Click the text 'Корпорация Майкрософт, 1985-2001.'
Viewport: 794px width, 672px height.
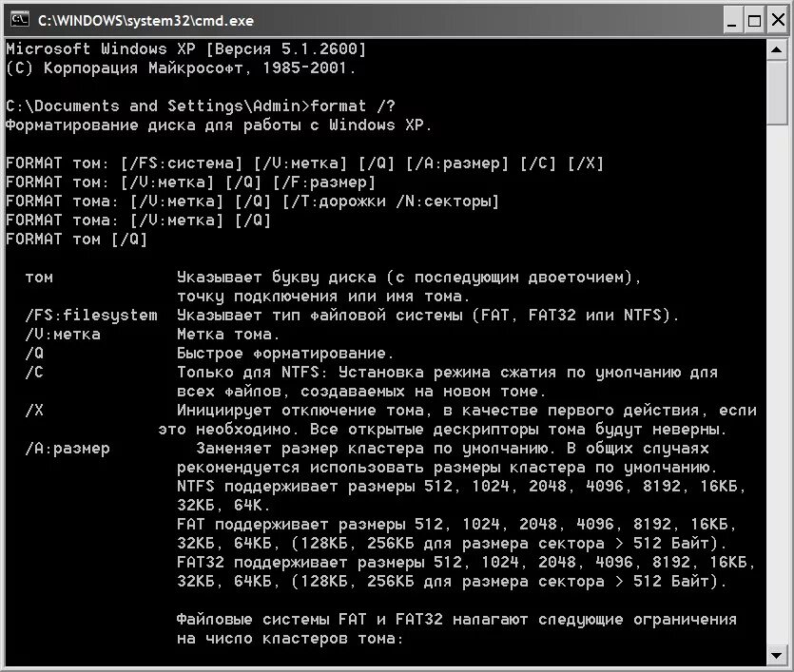click(x=200, y=67)
